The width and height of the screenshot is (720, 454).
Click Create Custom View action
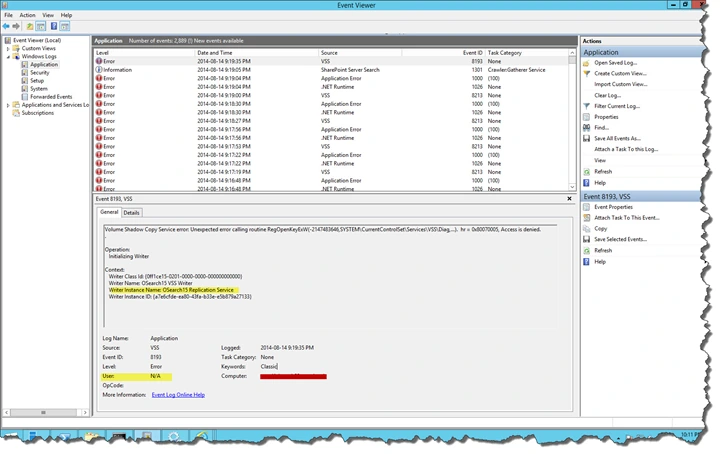click(620, 73)
